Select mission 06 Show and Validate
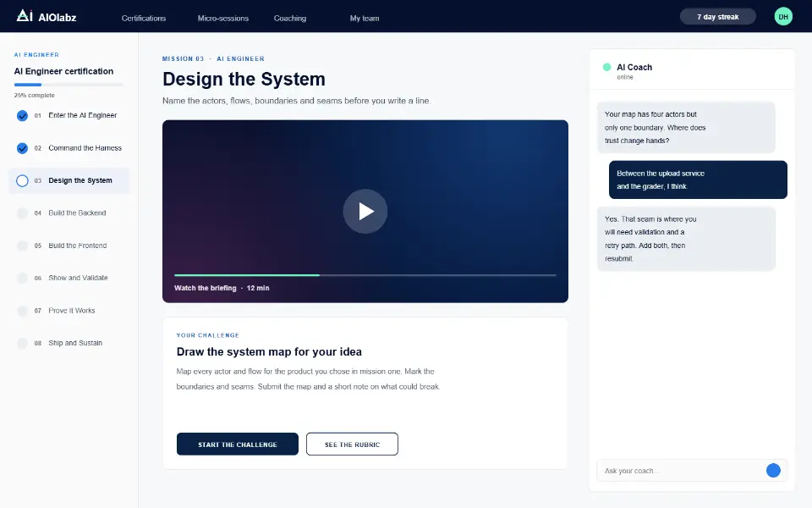 [69, 278]
